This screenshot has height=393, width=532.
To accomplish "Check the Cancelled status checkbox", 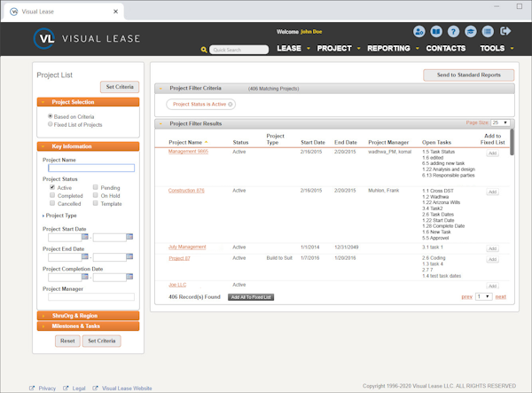I will click(52, 203).
